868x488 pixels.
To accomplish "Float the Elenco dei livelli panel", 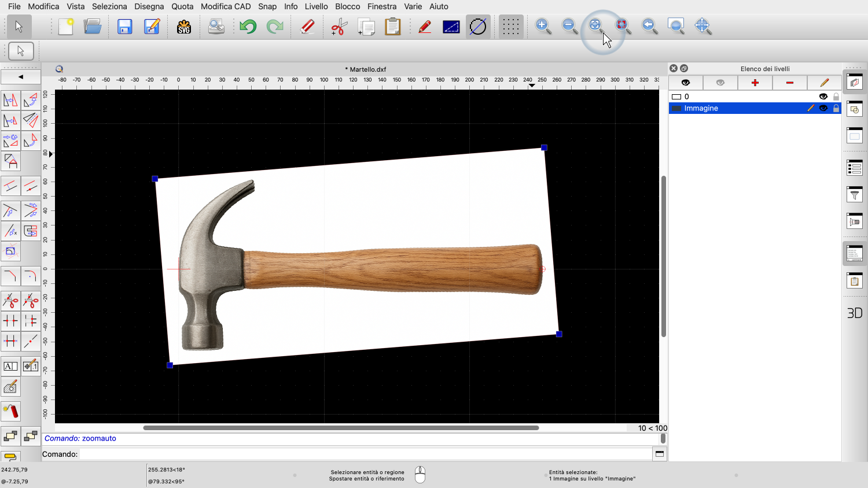I will tap(684, 68).
